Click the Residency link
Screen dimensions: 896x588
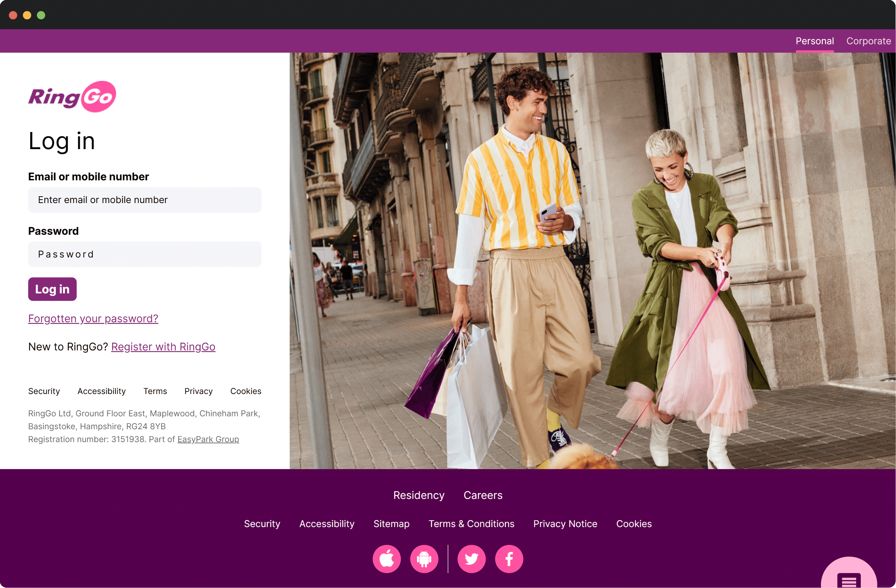pyautogui.click(x=419, y=495)
